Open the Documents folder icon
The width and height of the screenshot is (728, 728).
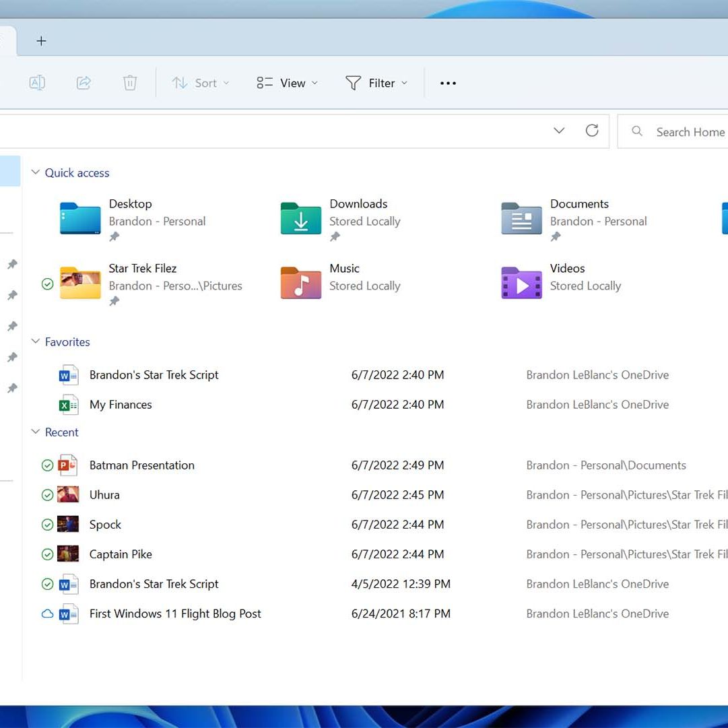pos(521,218)
